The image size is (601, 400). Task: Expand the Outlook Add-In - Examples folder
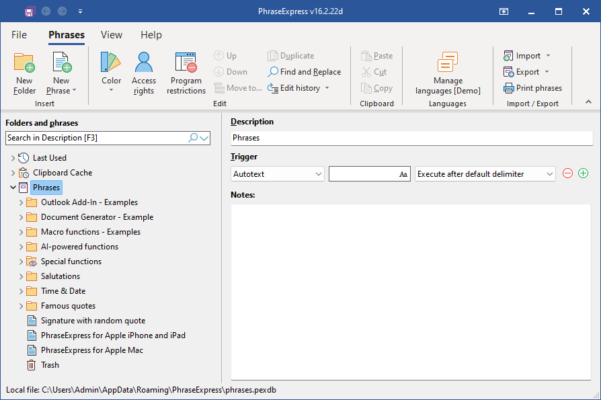pos(21,202)
